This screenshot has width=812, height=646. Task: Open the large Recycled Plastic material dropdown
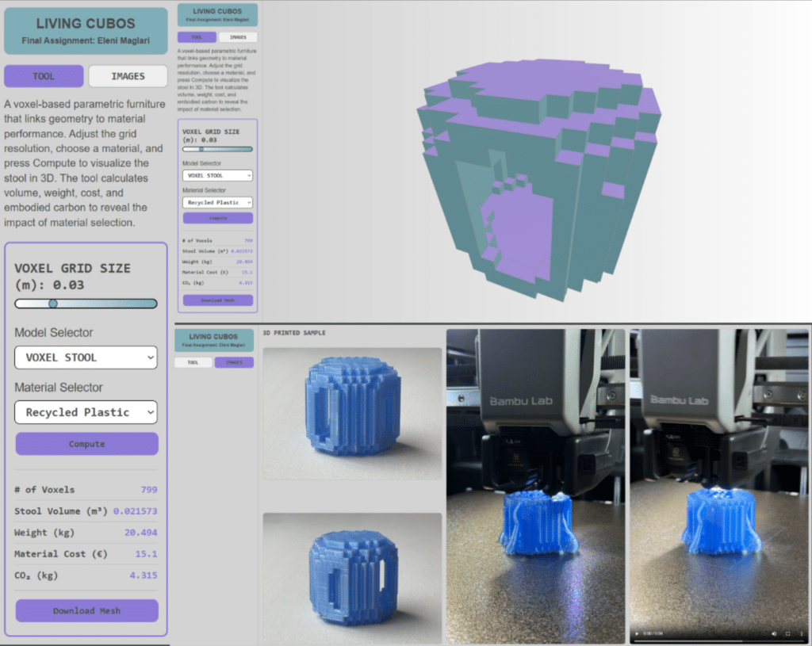click(86, 412)
